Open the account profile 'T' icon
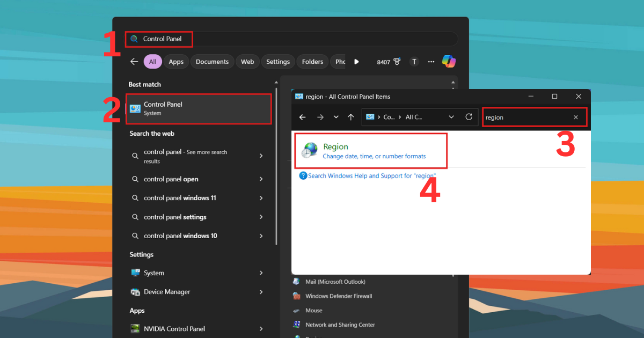Screen dimensions: 644x338 tap(414, 61)
